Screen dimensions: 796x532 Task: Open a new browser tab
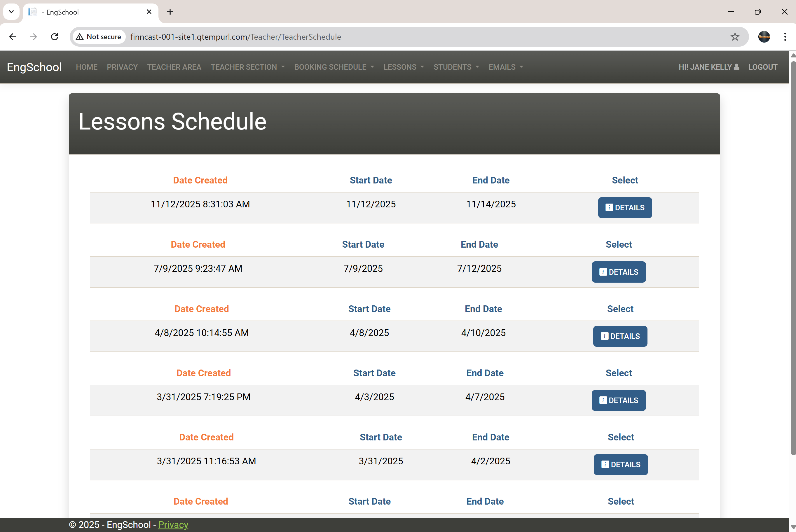coord(170,12)
